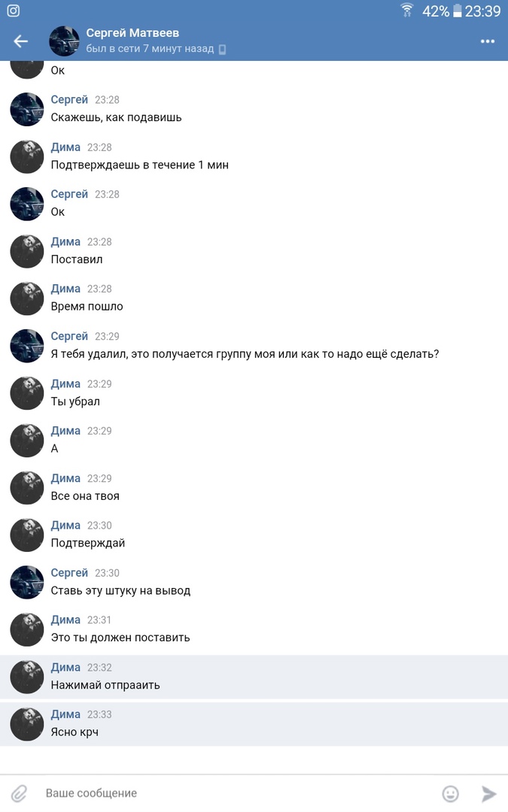
Task: Tap the paperclip attachment icon
Action: point(19,793)
